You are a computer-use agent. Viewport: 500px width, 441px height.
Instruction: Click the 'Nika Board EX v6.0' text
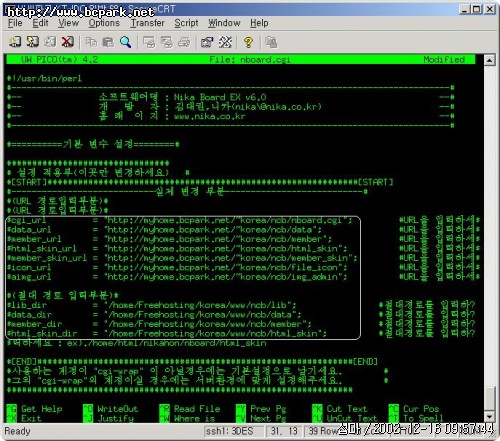tap(220, 97)
